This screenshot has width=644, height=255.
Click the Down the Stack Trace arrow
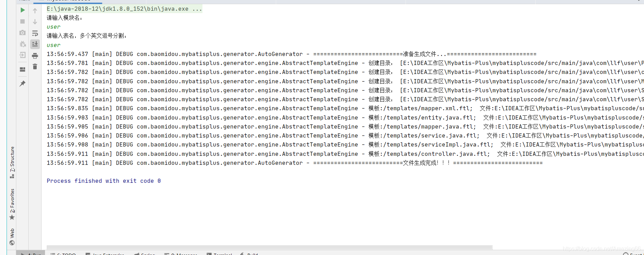35,22
